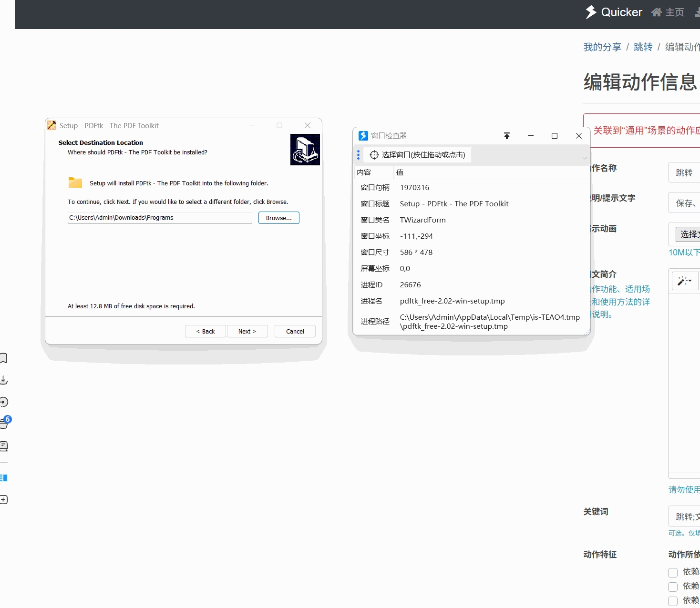Click the 进程路径 row label

click(x=375, y=322)
